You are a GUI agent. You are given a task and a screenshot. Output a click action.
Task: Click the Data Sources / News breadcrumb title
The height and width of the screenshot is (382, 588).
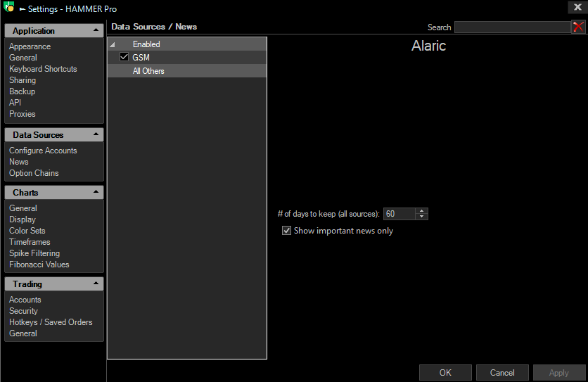pyautogui.click(x=154, y=27)
